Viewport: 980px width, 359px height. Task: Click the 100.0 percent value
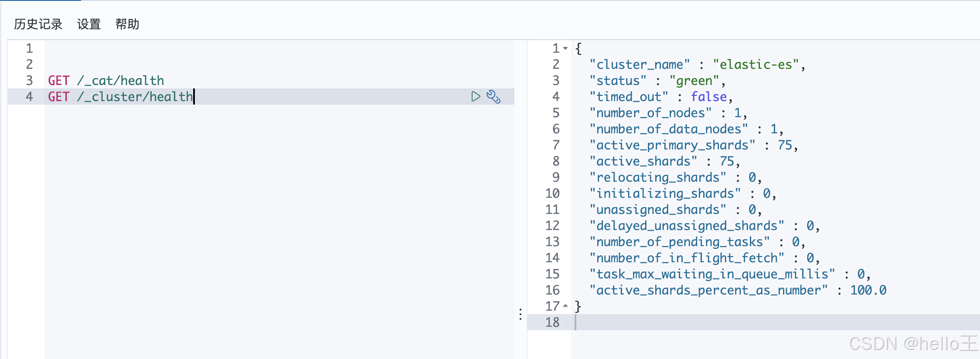tap(868, 290)
